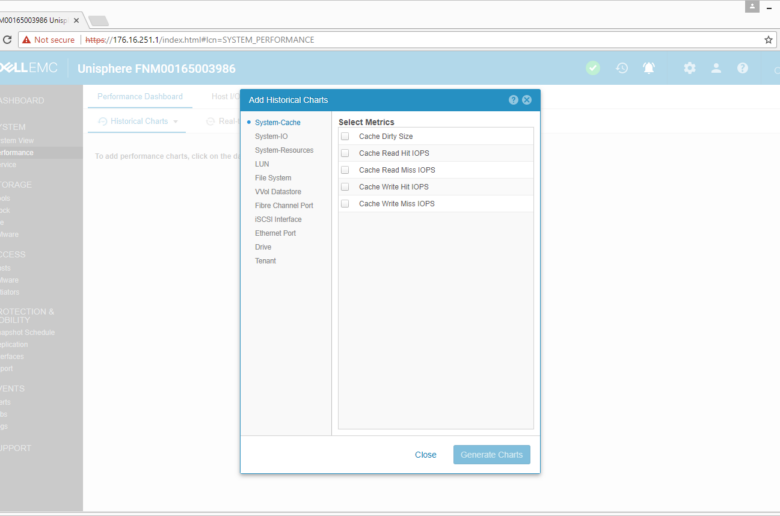Click the Unisphere FNM00165003986 title
The image size is (780, 516).
coord(156,69)
